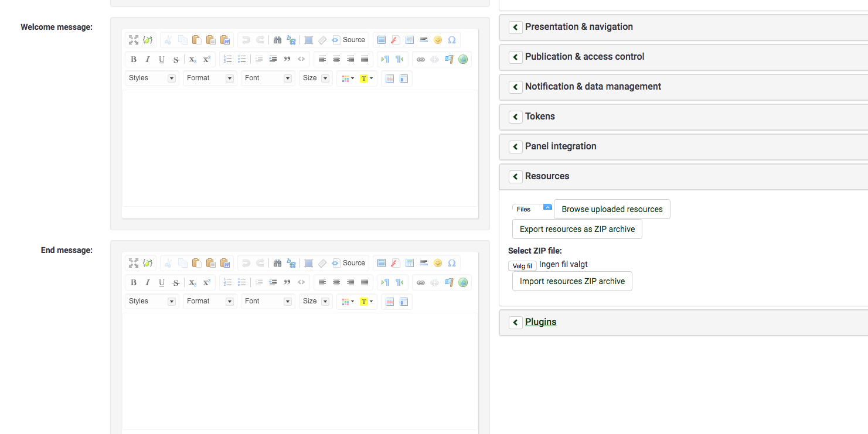Click Import resources ZIP archive button
This screenshot has width=868, height=434.
pyautogui.click(x=572, y=281)
